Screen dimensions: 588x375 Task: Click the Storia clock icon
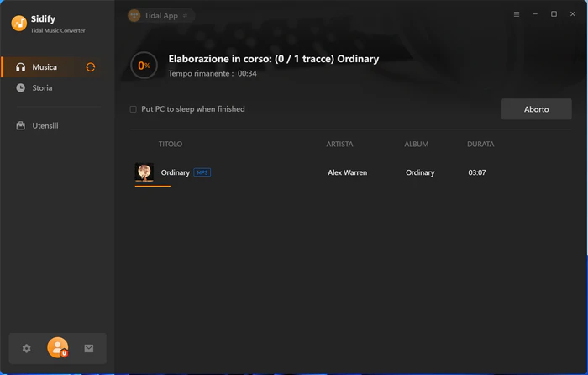coord(21,87)
